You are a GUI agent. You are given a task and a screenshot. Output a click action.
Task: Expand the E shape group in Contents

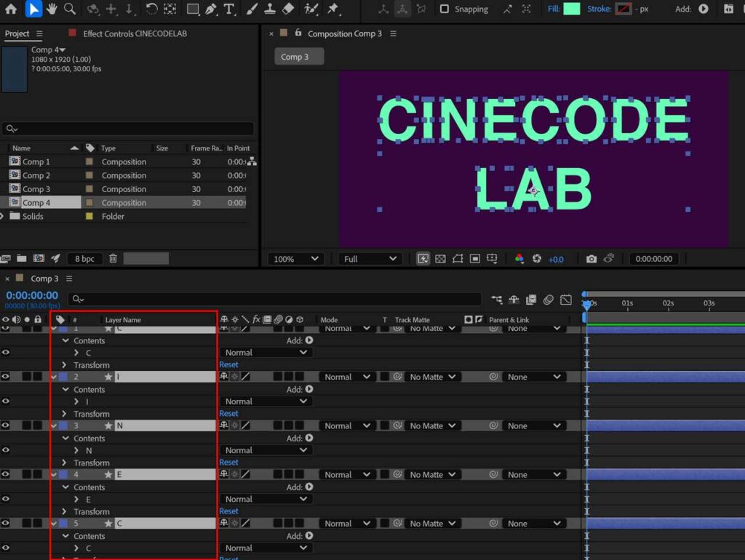pyautogui.click(x=76, y=499)
